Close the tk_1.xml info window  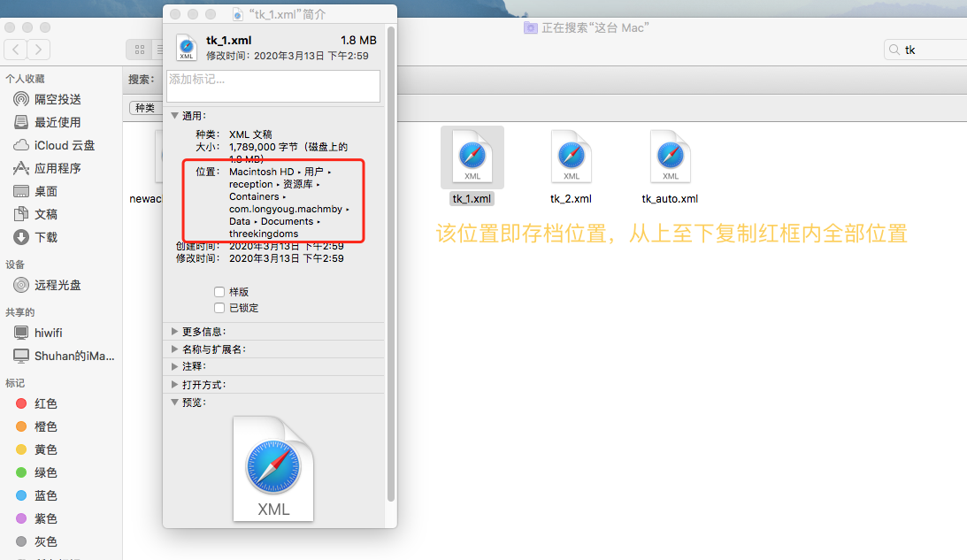coord(175,14)
